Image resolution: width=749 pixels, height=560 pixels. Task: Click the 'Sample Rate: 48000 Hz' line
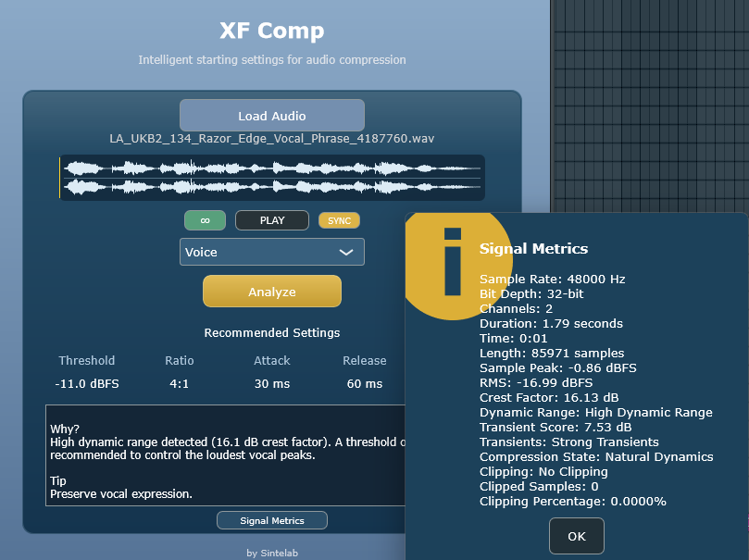(x=552, y=280)
